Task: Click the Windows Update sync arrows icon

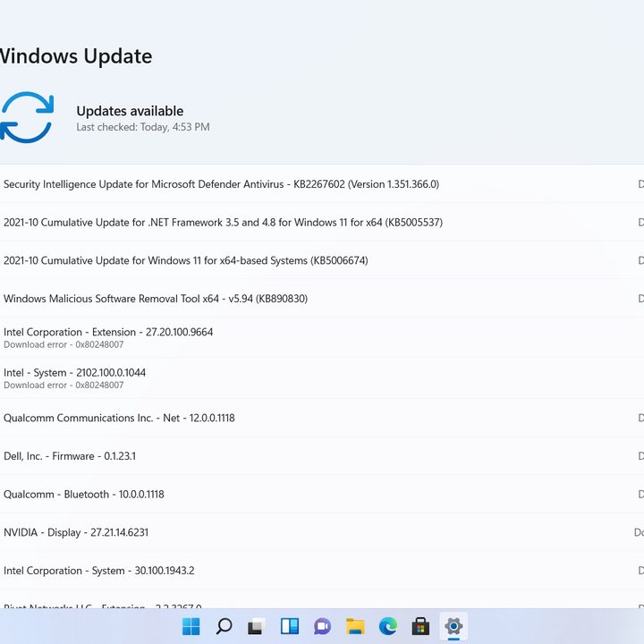Action: [27, 117]
